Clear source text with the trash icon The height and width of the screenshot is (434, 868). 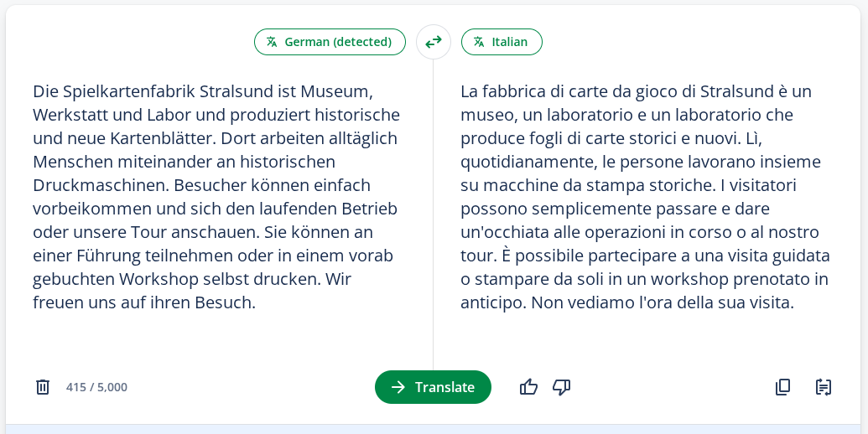(x=43, y=387)
